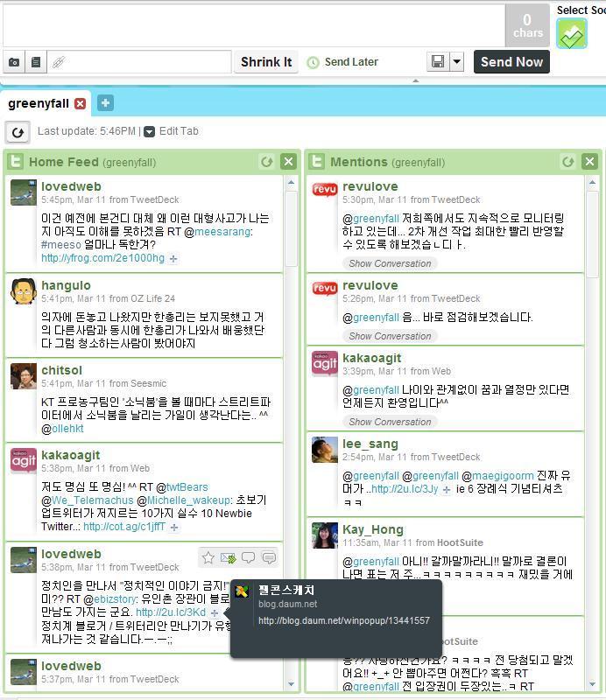The width and height of the screenshot is (606, 700).
Task: Click kakaoagit avatar in Home Feed
Action: coord(24,461)
